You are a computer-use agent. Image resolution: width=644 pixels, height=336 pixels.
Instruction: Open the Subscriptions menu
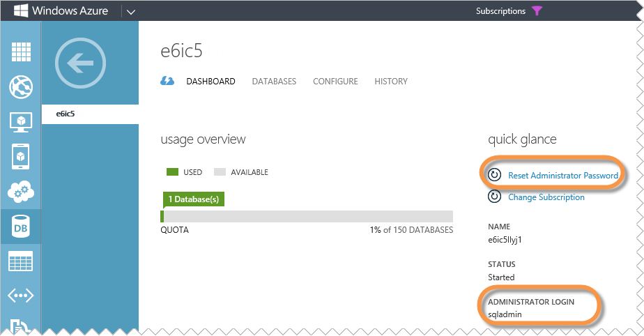point(500,11)
